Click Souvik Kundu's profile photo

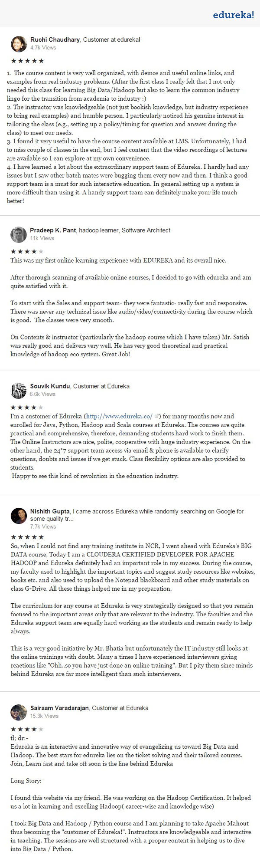[x=19, y=390]
